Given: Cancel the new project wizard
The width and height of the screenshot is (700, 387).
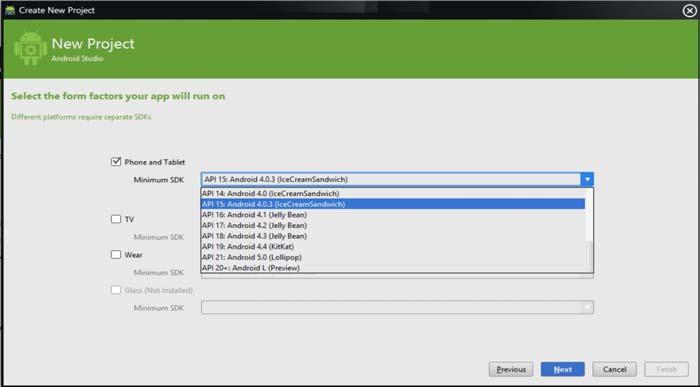Looking at the screenshot, I should pyautogui.click(x=614, y=369).
